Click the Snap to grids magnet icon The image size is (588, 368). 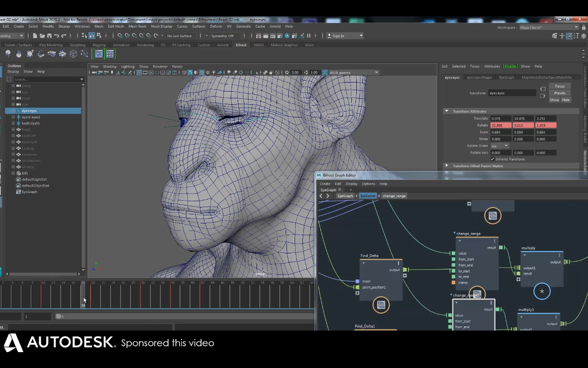point(120,36)
